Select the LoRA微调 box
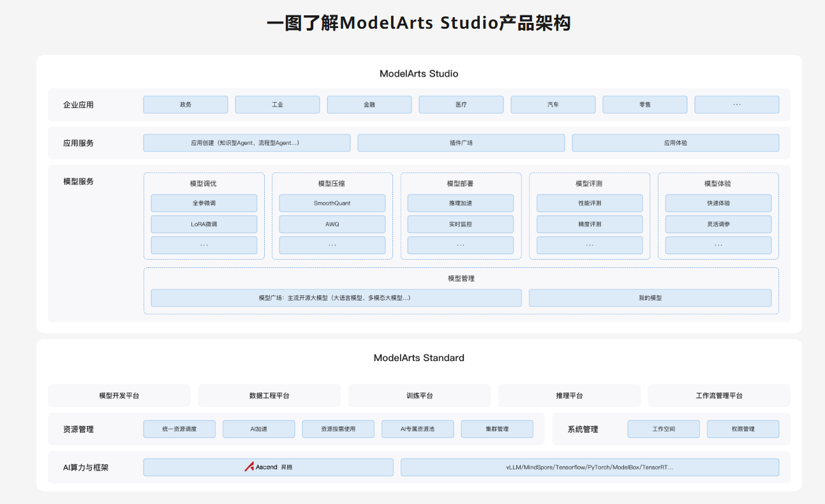 [204, 225]
